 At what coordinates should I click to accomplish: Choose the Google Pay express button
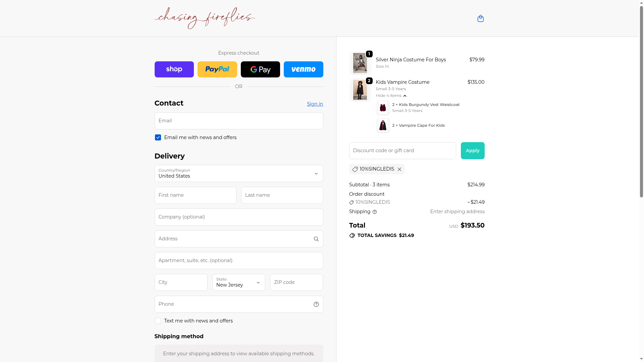260,69
